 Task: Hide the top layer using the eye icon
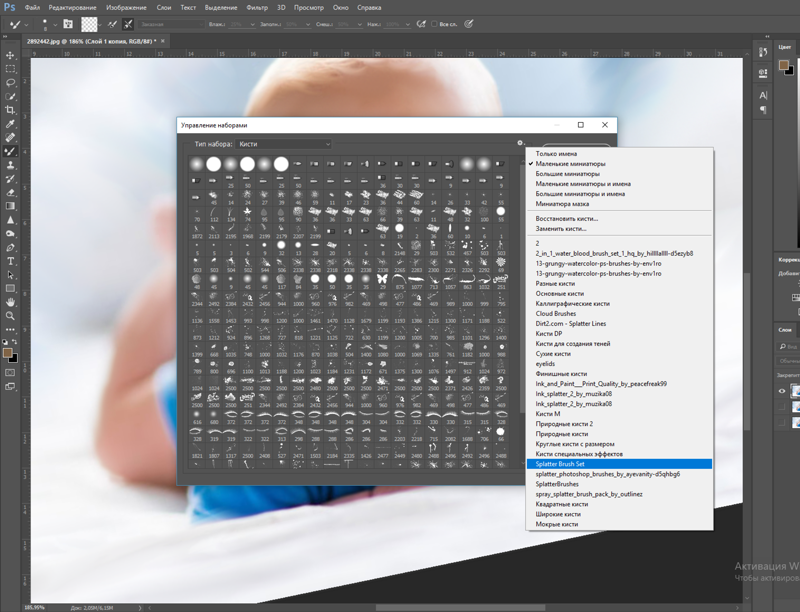[x=783, y=391]
